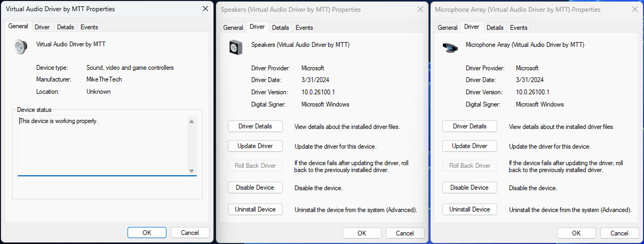Viewport: 644px width, 244px height.
Task: Click Update Driver in Microphone Array Properties
Action: pyautogui.click(x=470, y=146)
